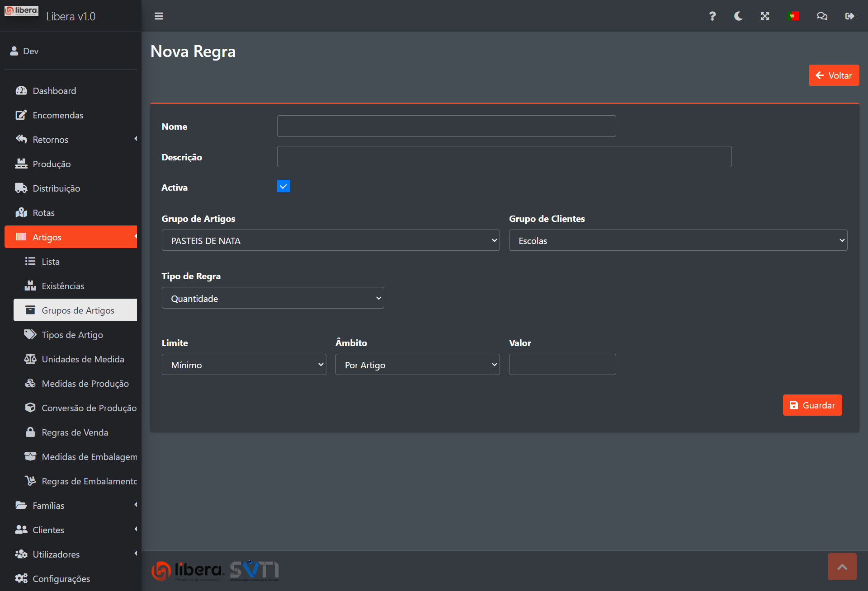Select Regras de Venda menu item
868x591 pixels.
pyautogui.click(x=75, y=432)
